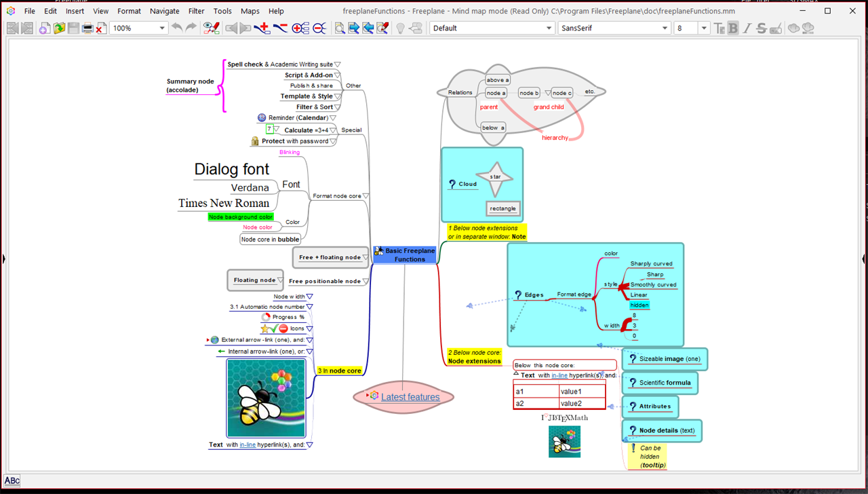Click the Open map folder icon
Screen dimensions: 868x494
click(x=59, y=28)
